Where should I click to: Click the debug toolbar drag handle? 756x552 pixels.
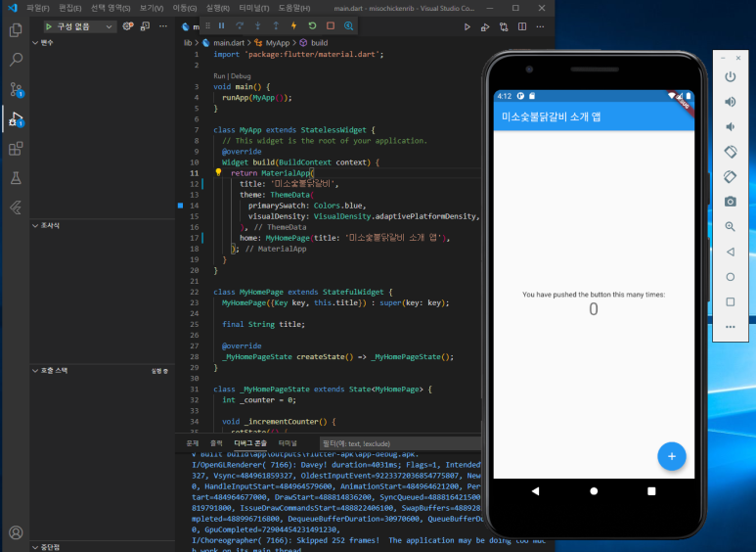point(207,26)
